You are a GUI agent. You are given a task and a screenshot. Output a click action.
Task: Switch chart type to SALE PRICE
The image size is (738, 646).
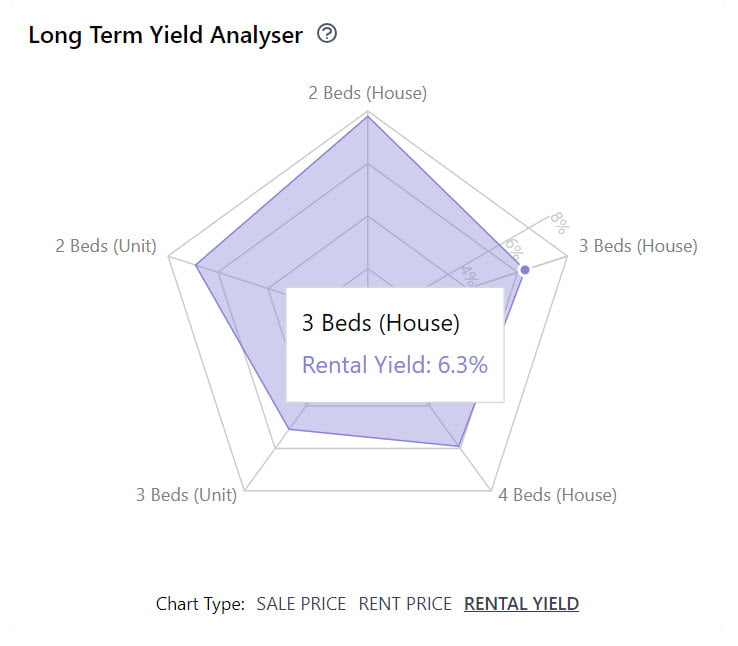(301, 604)
